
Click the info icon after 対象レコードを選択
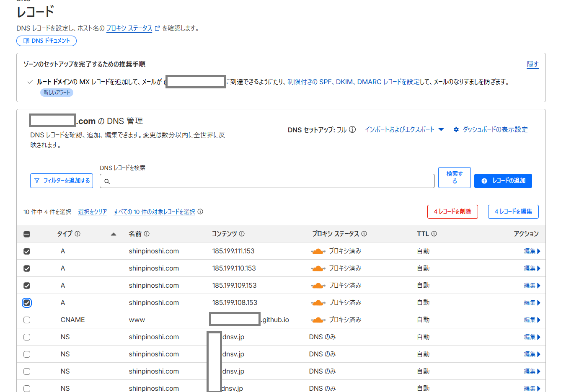click(200, 211)
